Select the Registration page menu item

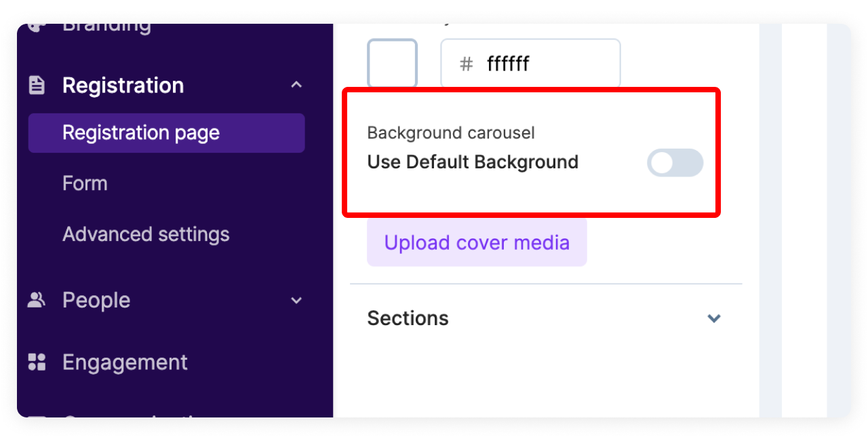141,133
